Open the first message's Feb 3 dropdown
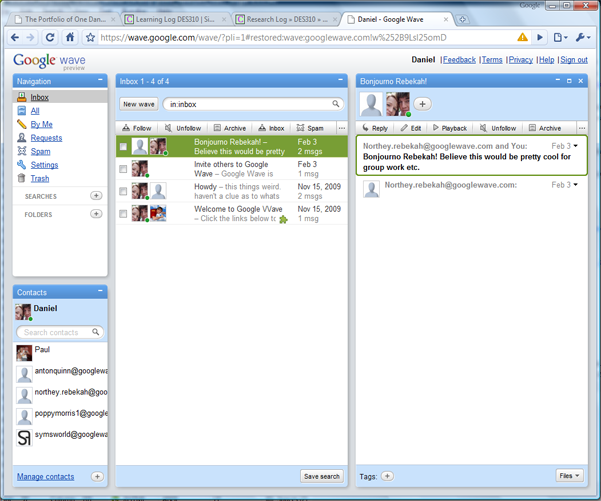The width and height of the screenshot is (601, 501). (576, 146)
